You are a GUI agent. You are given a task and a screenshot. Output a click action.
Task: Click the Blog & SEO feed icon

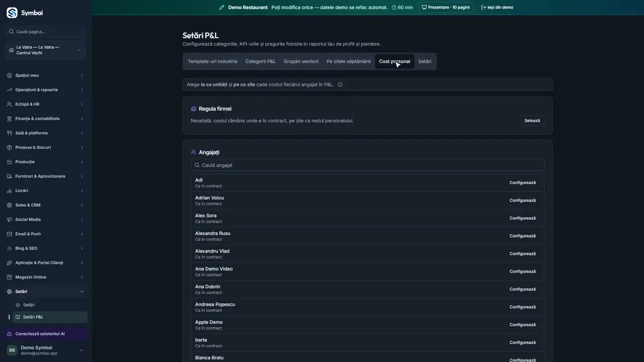[10, 248]
